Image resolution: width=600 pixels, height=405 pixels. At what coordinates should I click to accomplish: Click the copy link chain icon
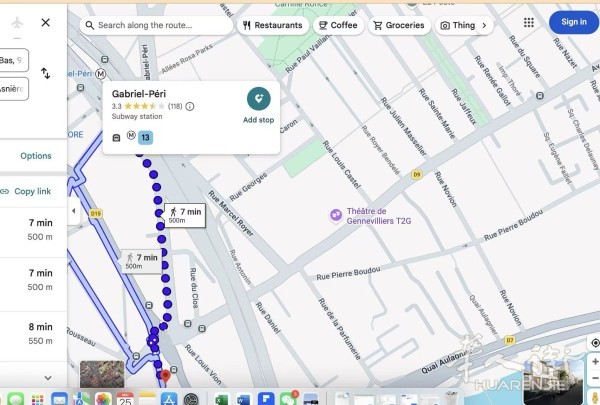coord(5,191)
